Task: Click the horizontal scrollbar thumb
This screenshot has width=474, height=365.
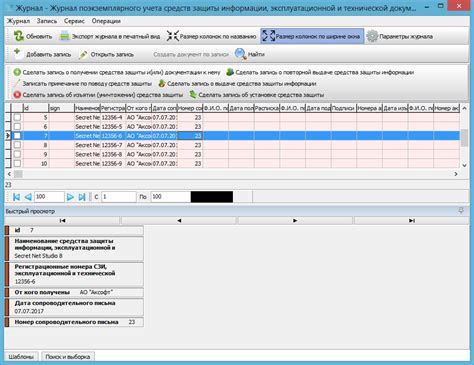Action: 18,174
